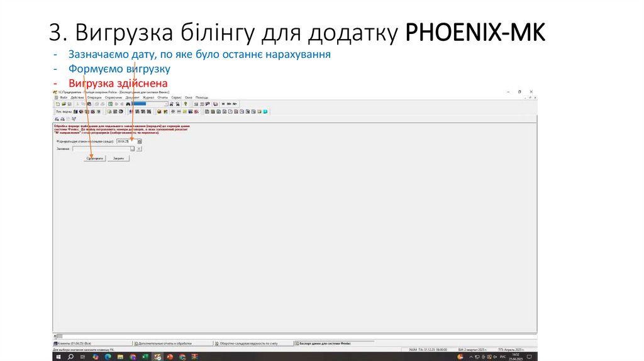Switch to Дополнительные отчеты и обработки tab
This screenshot has width=644, height=361.
pos(172,343)
